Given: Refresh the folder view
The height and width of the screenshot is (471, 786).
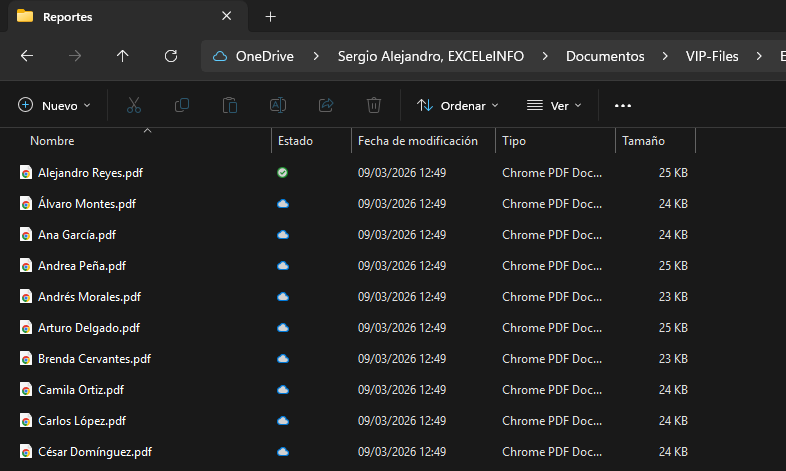Looking at the screenshot, I should (171, 56).
